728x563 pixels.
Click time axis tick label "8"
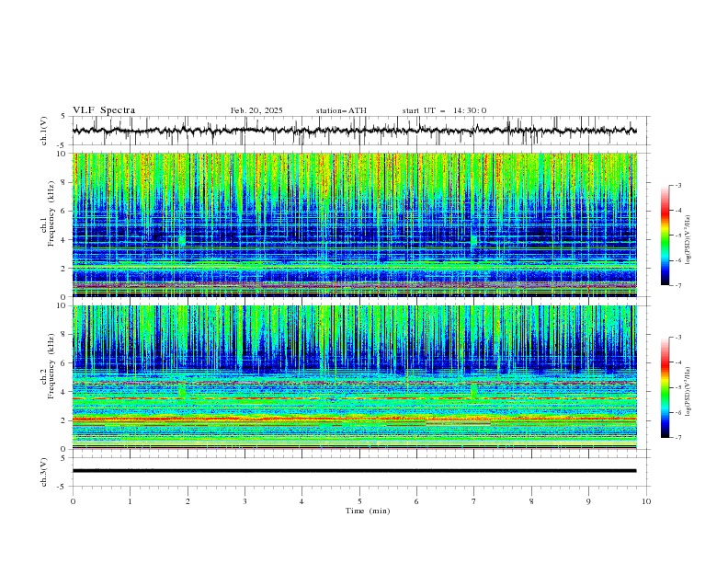tap(531, 501)
